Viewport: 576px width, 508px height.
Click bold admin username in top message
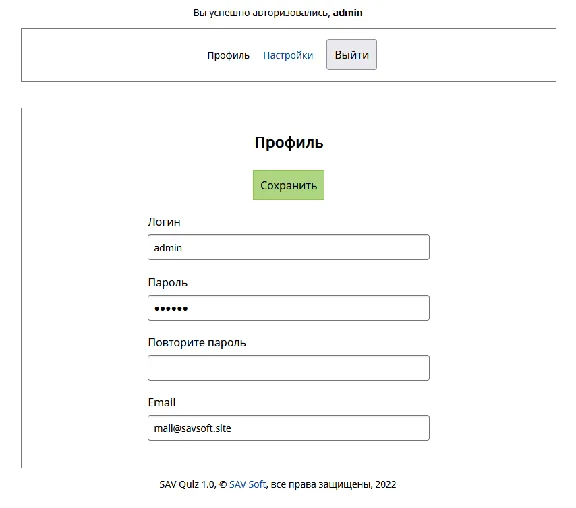[x=348, y=13]
